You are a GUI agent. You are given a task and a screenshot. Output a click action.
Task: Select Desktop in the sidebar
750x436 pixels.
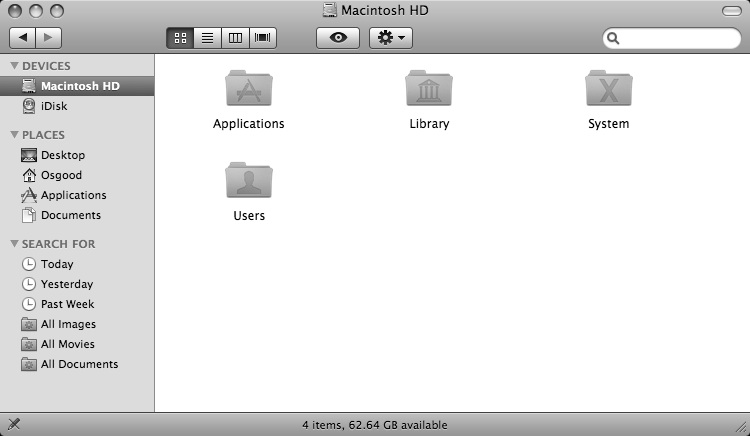[x=62, y=155]
